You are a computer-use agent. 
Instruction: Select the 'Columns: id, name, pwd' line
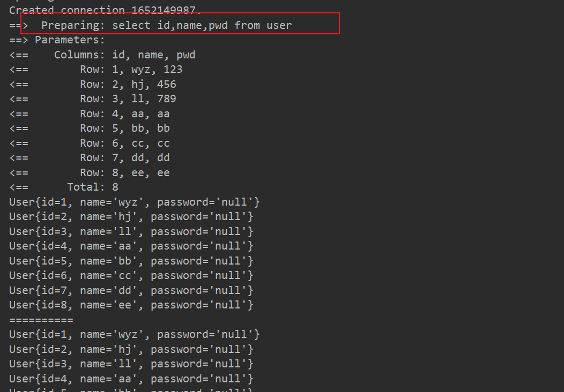click(x=124, y=55)
